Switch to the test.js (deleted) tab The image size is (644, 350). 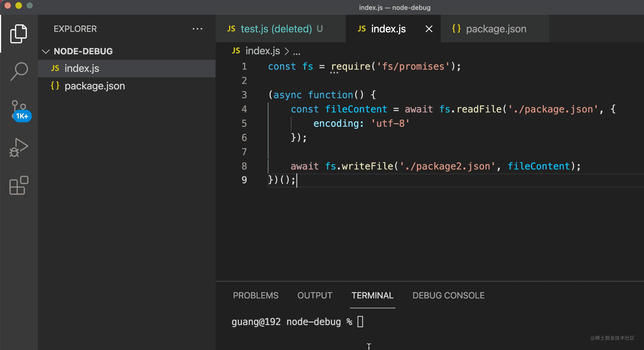point(276,29)
